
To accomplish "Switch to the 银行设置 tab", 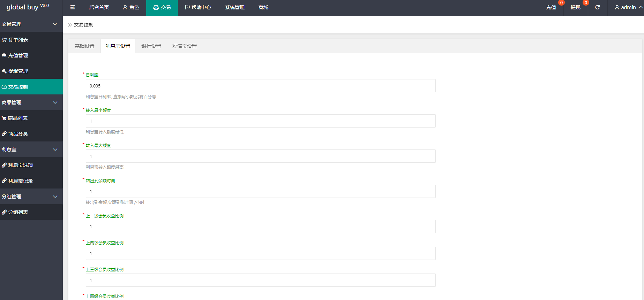I will (x=151, y=46).
